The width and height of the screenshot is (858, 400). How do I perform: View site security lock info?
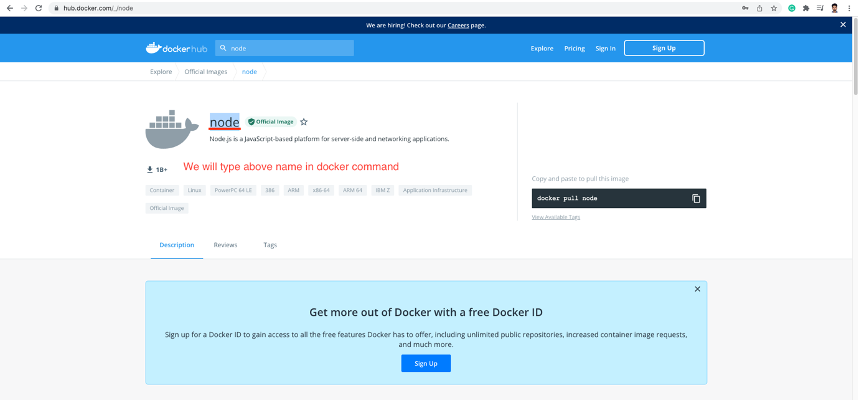point(56,9)
